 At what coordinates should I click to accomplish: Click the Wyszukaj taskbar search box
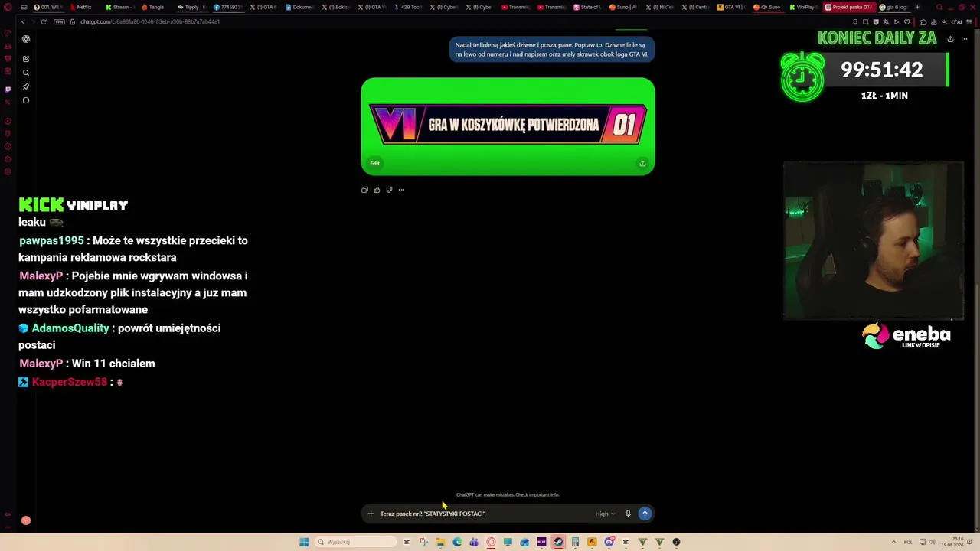354,542
